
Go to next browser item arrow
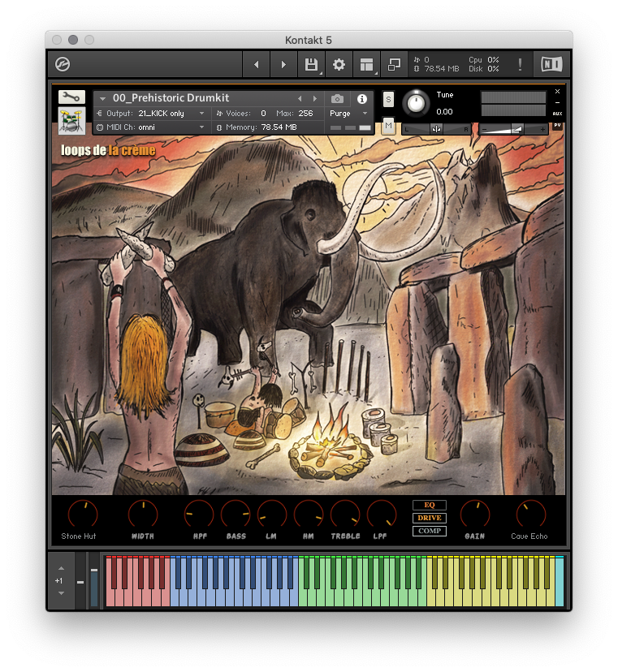[x=283, y=65]
